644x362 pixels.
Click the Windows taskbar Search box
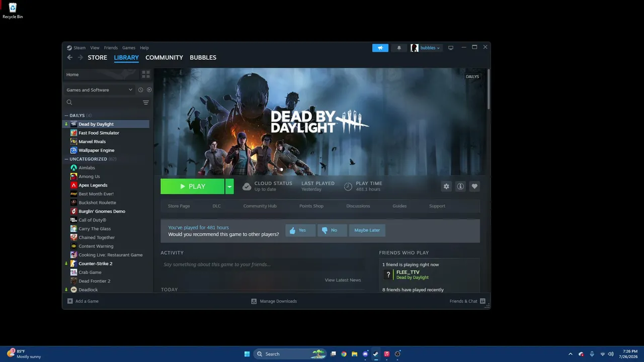click(289, 354)
